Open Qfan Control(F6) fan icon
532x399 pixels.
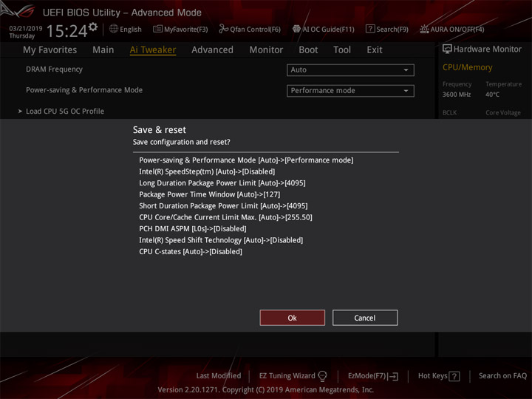click(223, 29)
